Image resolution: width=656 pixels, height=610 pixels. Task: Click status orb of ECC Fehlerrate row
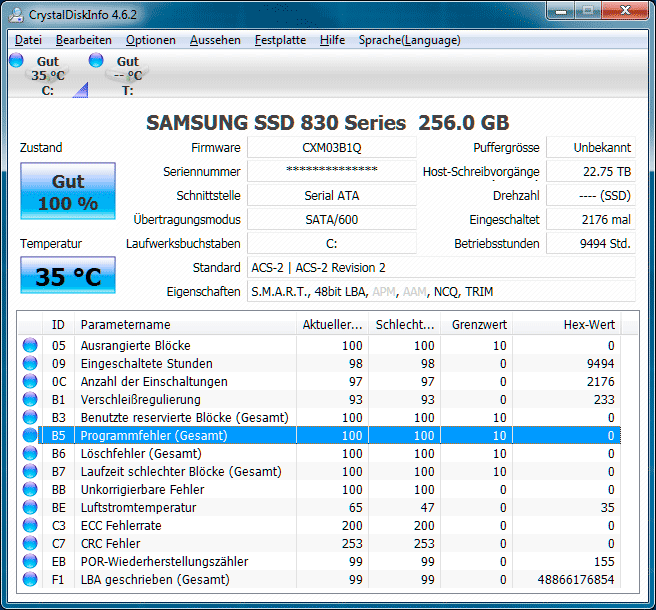pos(30,525)
